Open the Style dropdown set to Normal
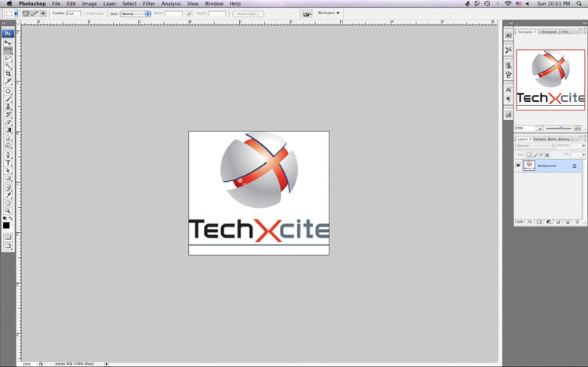The image size is (588, 367). pyautogui.click(x=136, y=13)
